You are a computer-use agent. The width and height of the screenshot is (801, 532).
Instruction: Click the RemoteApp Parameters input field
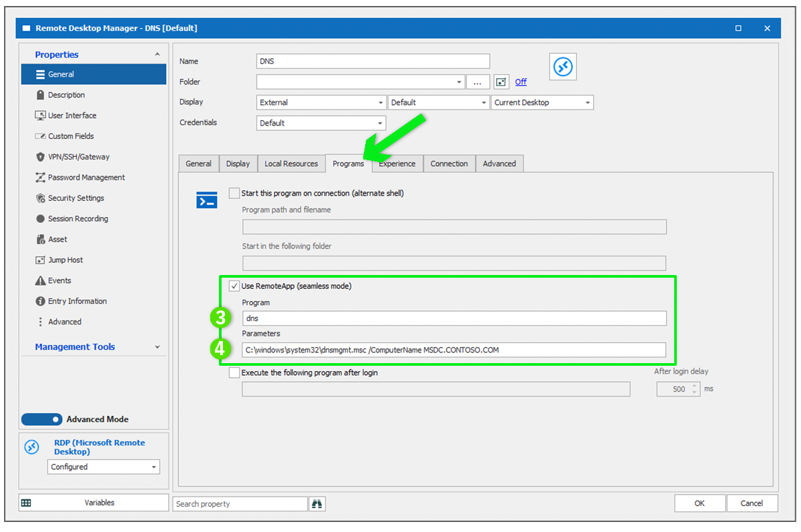click(454, 350)
